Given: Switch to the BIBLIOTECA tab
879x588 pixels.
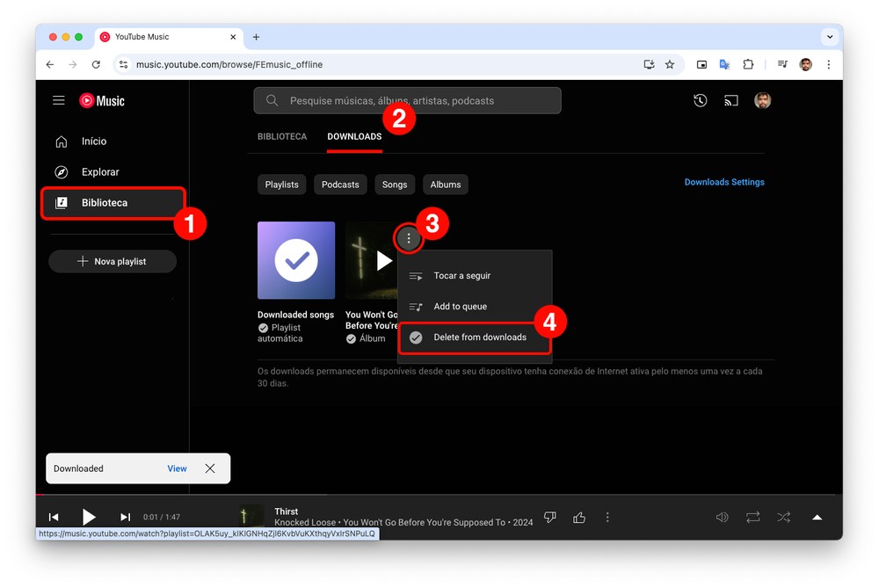Looking at the screenshot, I should click(282, 137).
